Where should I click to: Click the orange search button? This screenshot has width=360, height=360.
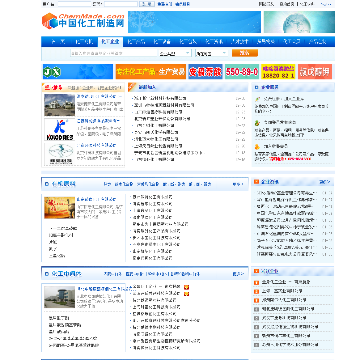pos(245,53)
